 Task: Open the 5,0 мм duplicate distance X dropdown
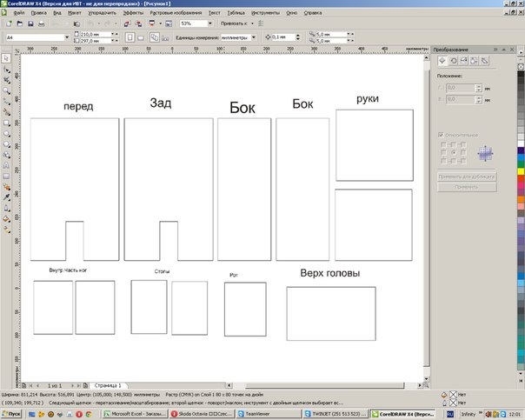tap(349, 34)
